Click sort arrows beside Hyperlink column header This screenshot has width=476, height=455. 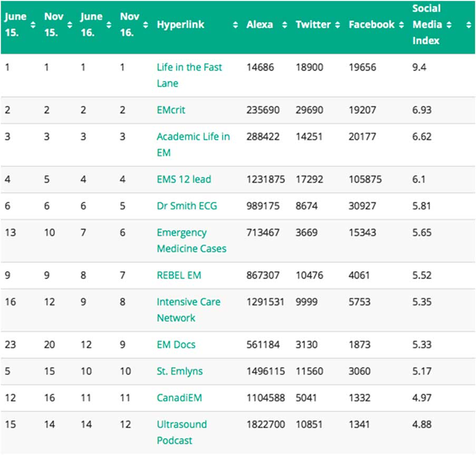(x=235, y=25)
